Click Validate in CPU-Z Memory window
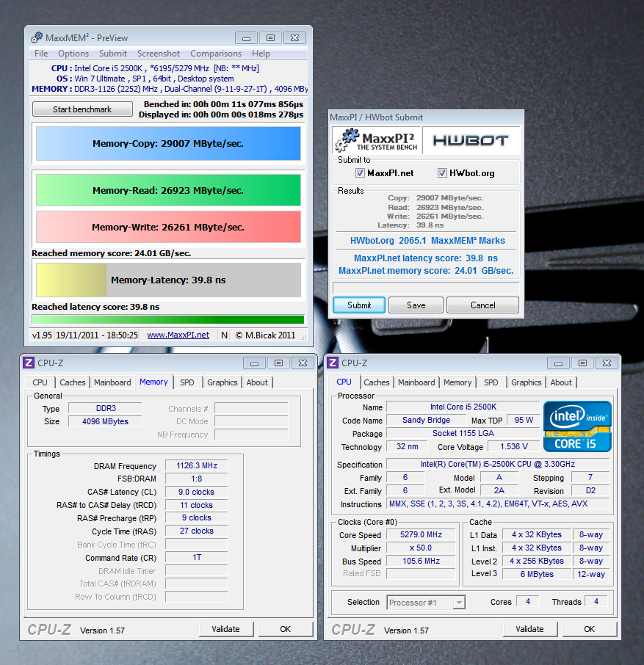The height and width of the screenshot is (665, 644). (225, 629)
